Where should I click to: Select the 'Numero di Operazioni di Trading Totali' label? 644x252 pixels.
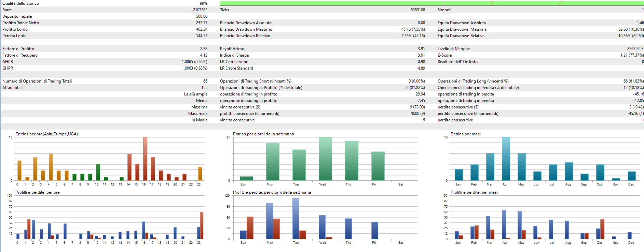click(x=37, y=81)
